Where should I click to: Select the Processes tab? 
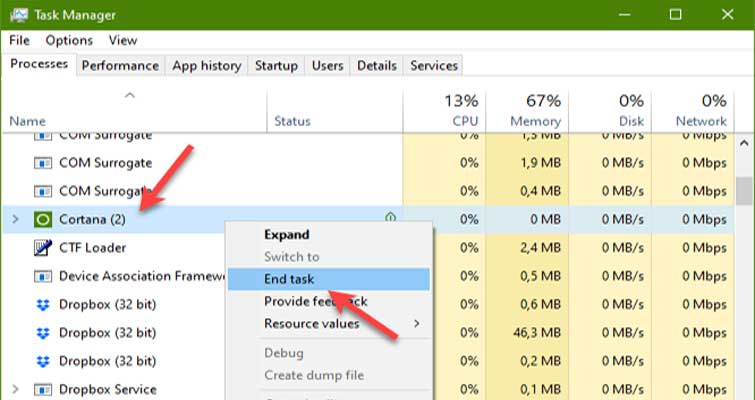point(39,64)
